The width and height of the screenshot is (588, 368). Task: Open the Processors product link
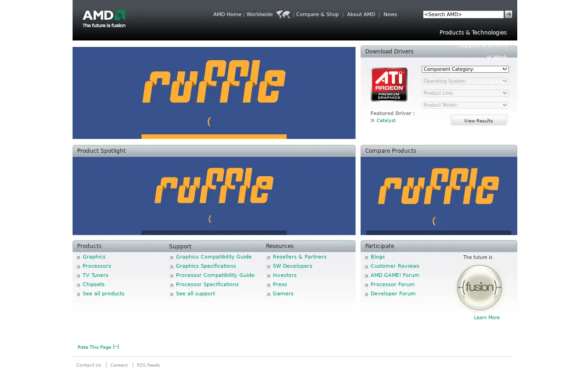click(97, 266)
